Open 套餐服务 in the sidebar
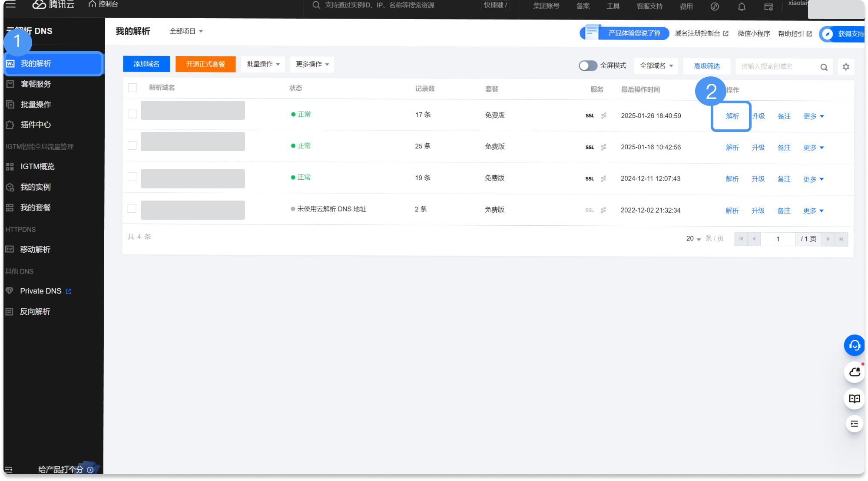Viewport: 868px width, 481px height. [36, 84]
